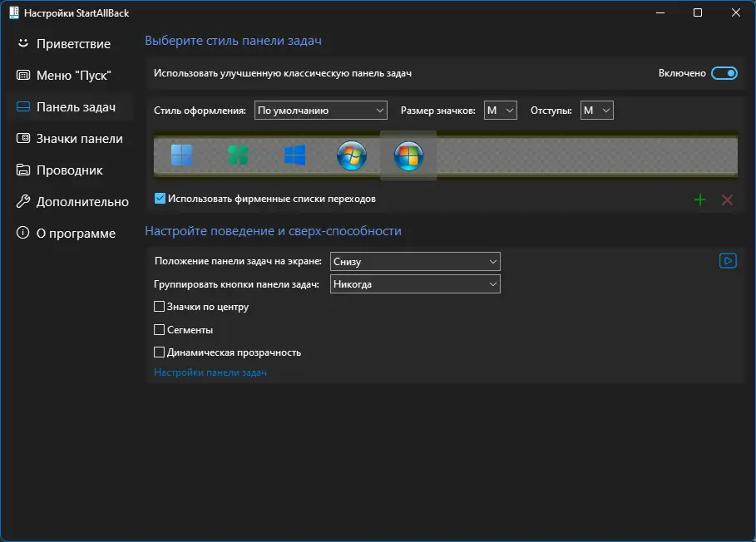Choose the highlighted colorful orb start icon
The image size is (756, 542).
point(408,155)
